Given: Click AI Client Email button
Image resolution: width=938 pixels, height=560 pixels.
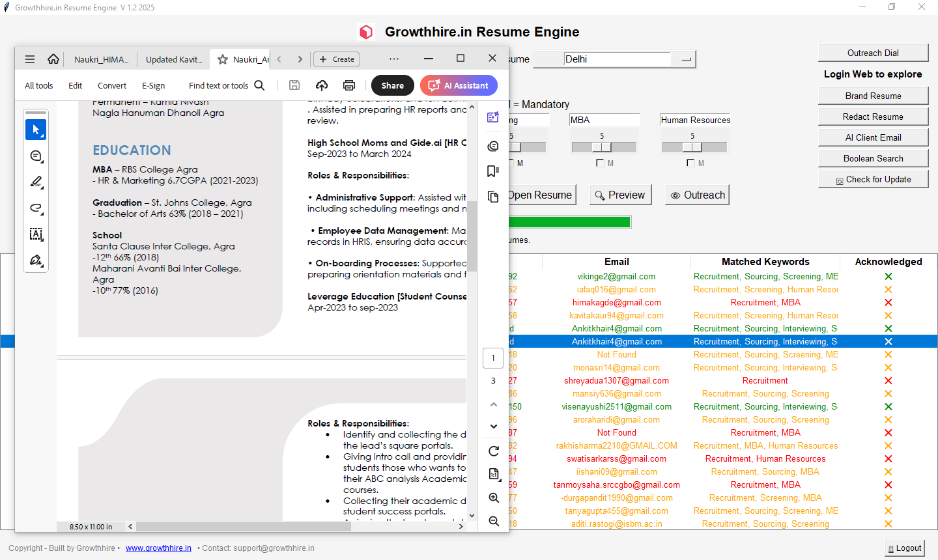Looking at the screenshot, I should click(873, 137).
